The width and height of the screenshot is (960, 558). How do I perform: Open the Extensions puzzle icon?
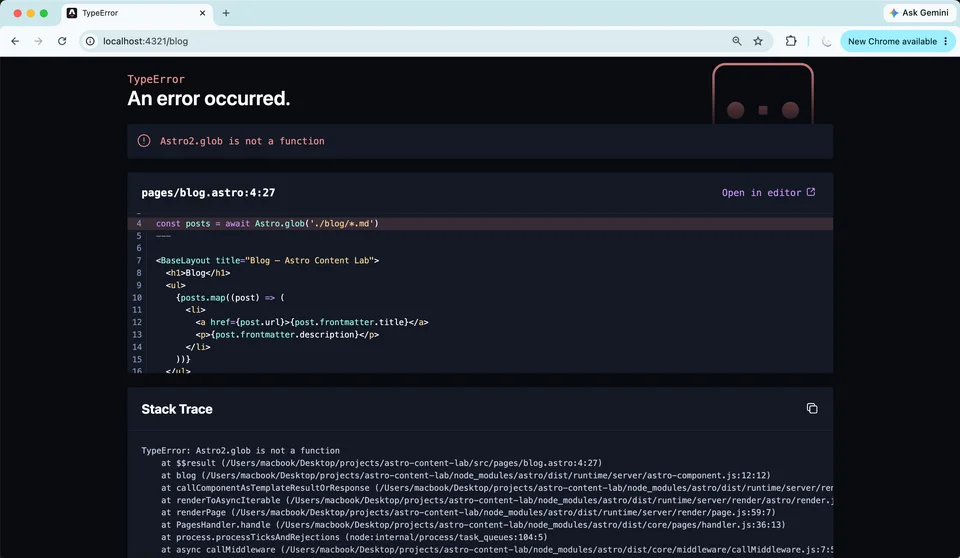(x=791, y=41)
